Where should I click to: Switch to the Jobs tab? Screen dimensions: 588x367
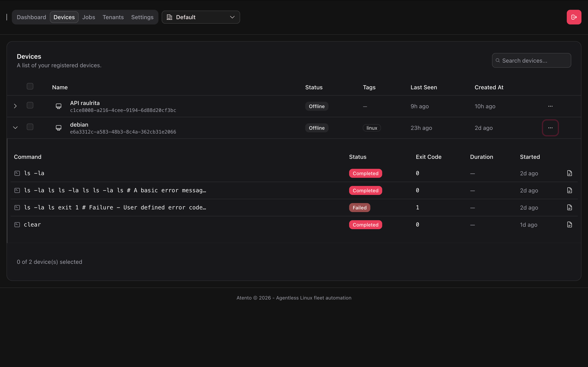(88, 17)
